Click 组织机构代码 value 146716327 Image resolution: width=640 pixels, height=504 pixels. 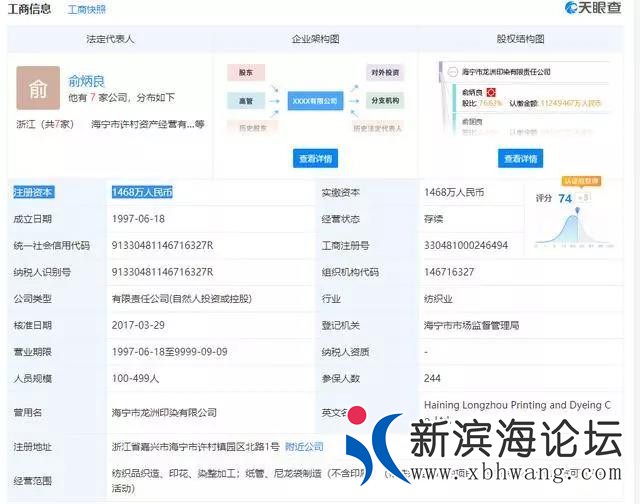pyautogui.click(x=449, y=272)
